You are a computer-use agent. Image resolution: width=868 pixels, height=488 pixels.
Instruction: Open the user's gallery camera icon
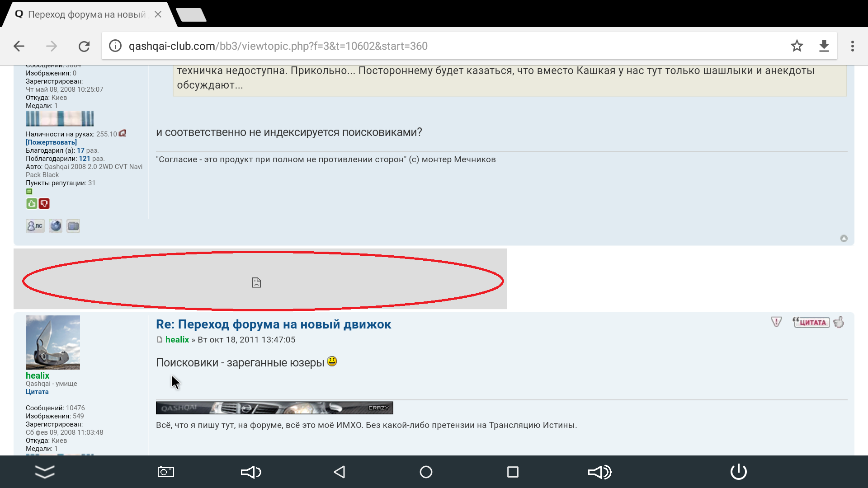point(73,226)
